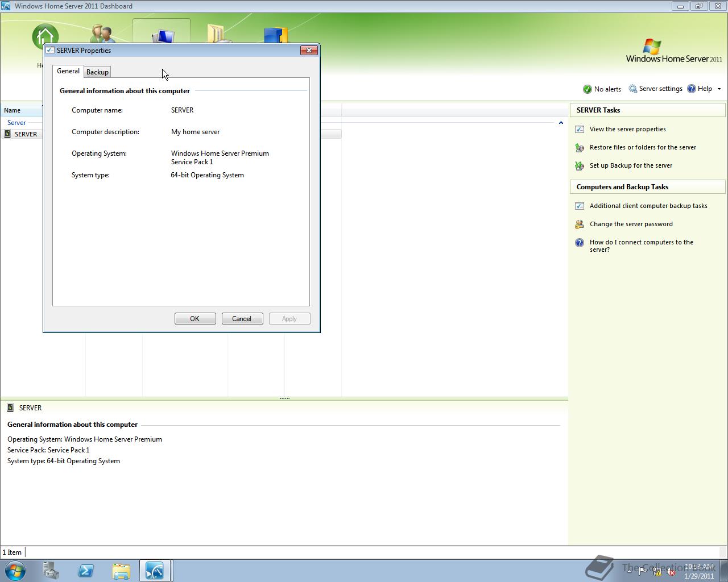
Task: Sort by the Name column header
Action: click(x=23, y=110)
